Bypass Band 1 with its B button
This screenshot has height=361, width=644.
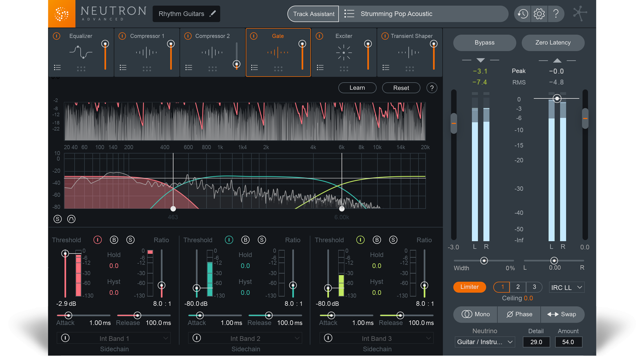point(114,240)
